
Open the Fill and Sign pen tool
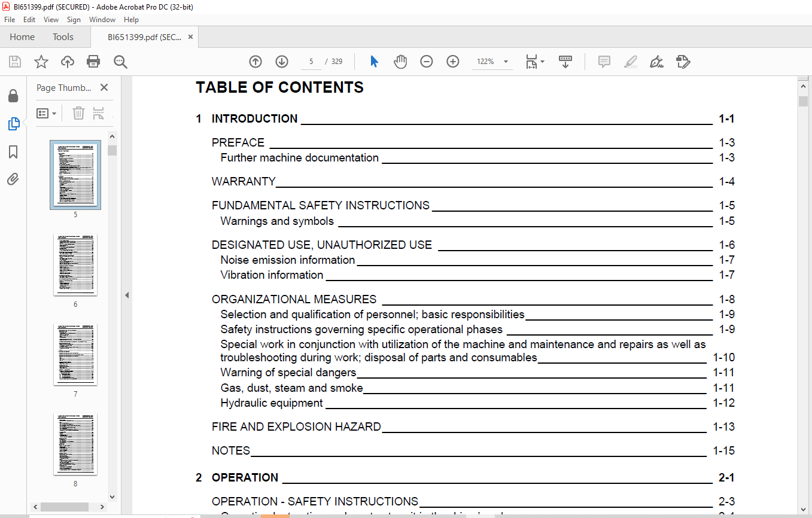(657, 62)
